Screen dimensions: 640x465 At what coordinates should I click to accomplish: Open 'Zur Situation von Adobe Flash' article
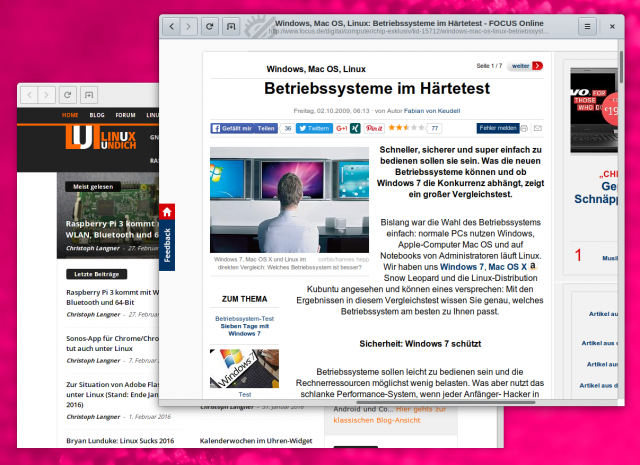(x=113, y=394)
